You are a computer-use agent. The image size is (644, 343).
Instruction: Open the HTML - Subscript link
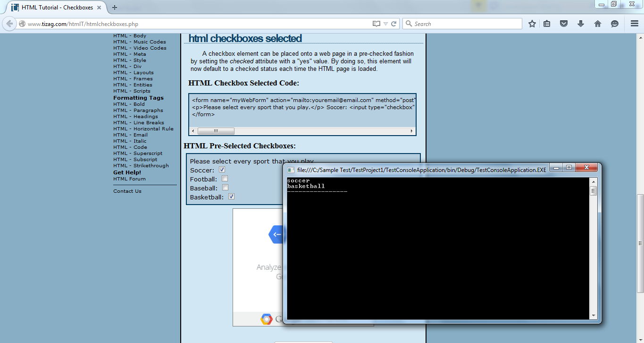[135, 159]
